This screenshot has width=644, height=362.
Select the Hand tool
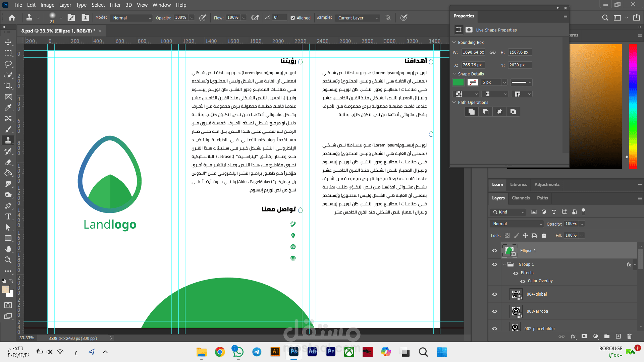point(8,249)
